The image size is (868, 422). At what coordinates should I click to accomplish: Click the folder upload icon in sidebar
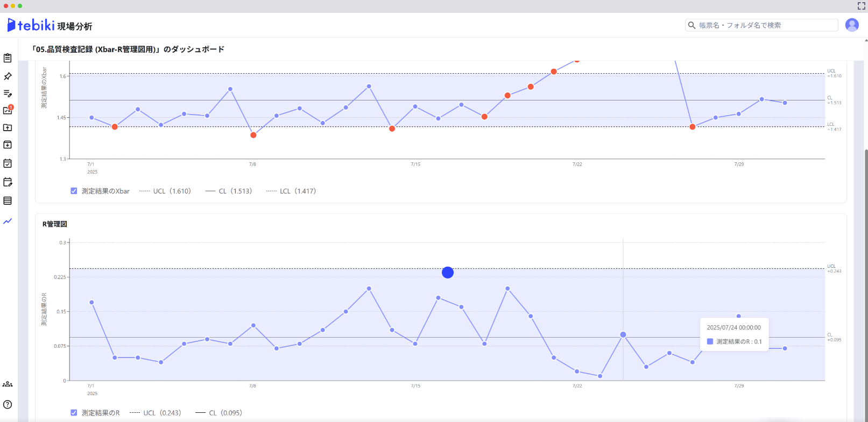8,128
